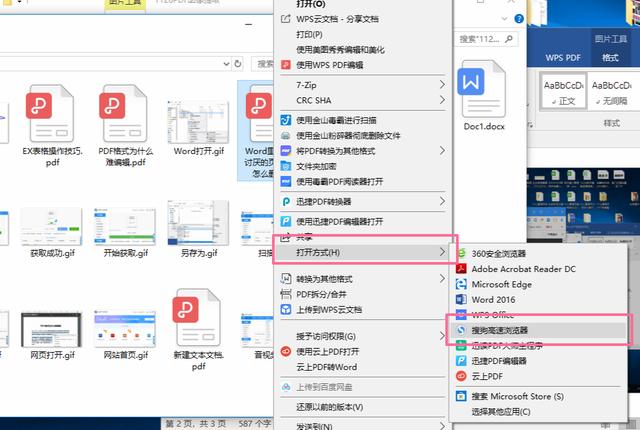Click the Adobe Acrobat Reader DC icon
The height and width of the screenshot is (430, 640).
[461, 269]
